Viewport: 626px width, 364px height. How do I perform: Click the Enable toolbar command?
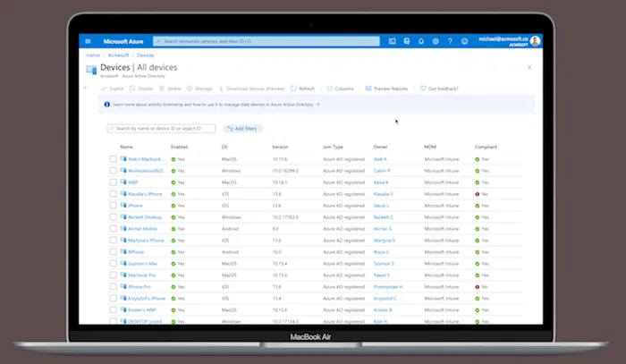coord(112,89)
